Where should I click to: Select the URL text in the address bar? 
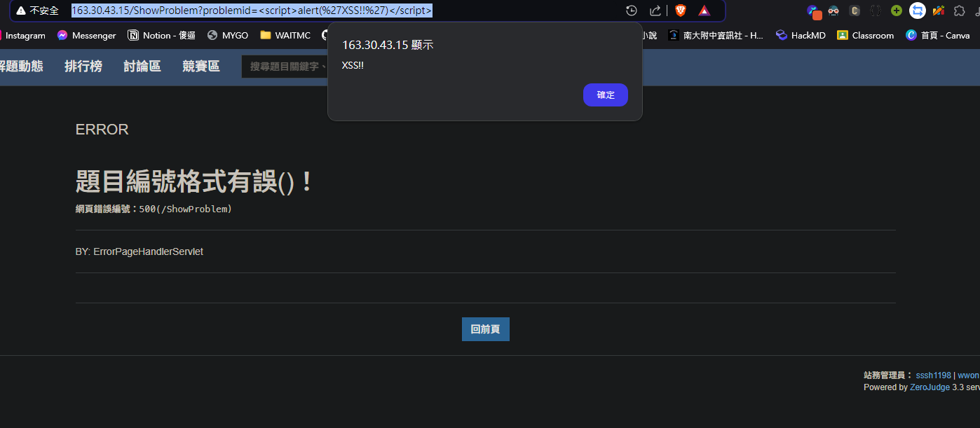coord(252,11)
